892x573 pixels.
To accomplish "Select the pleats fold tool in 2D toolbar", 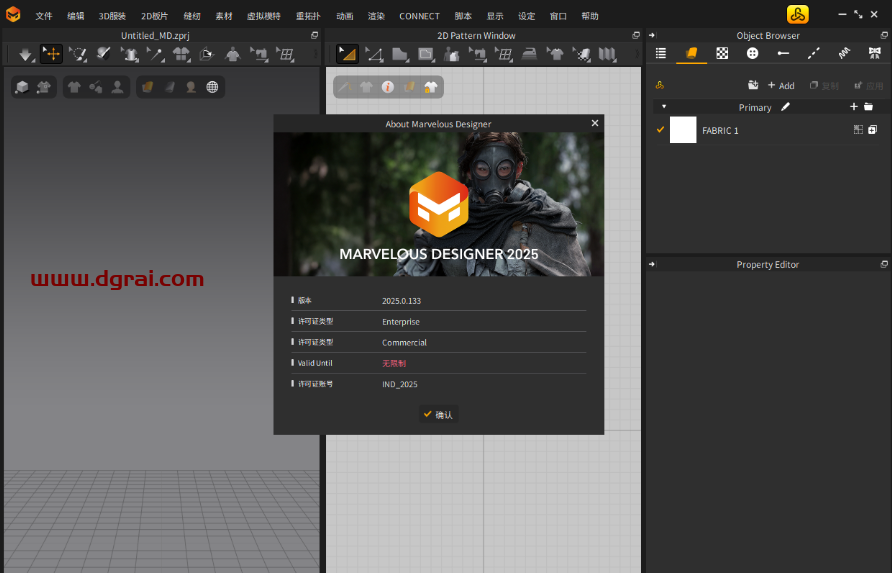I will (x=607, y=54).
